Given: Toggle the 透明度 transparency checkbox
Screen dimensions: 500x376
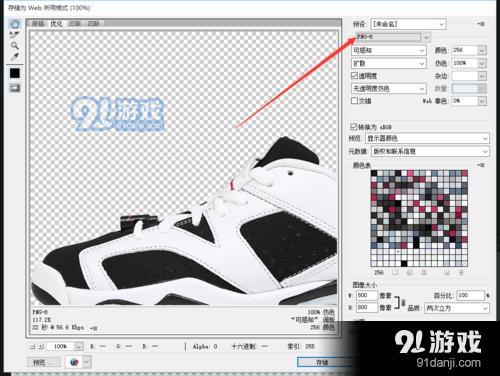Looking at the screenshot, I should (355, 76).
